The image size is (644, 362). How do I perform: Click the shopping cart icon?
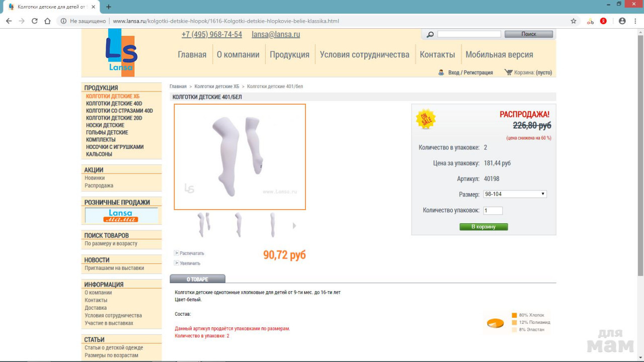coord(508,72)
